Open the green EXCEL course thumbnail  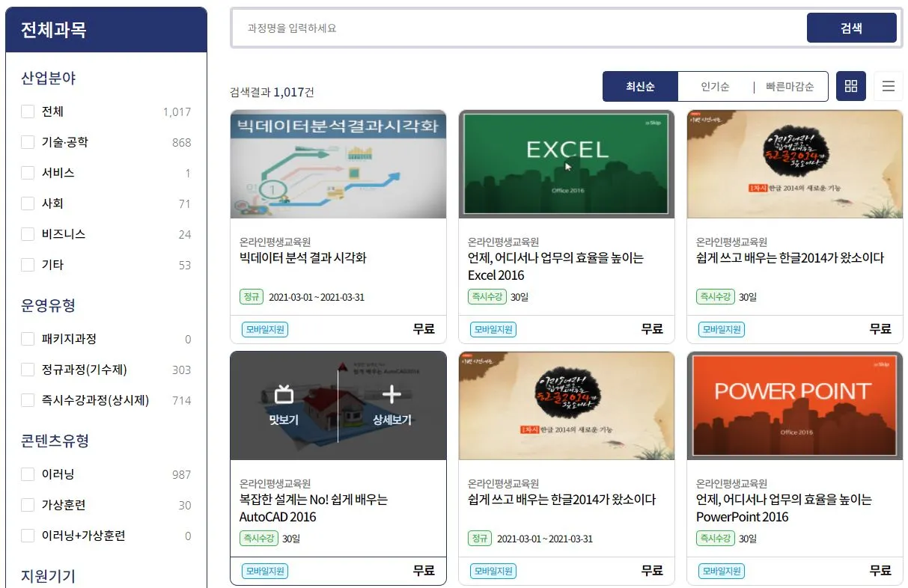coord(567,165)
